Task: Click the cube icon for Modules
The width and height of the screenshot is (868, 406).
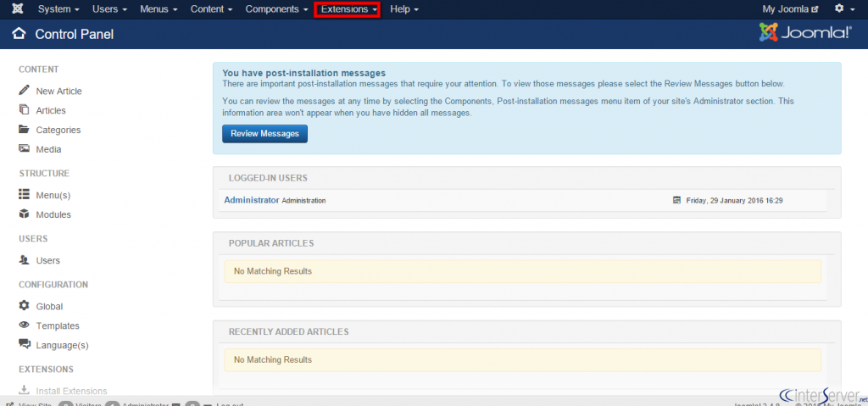Action: click(x=24, y=214)
